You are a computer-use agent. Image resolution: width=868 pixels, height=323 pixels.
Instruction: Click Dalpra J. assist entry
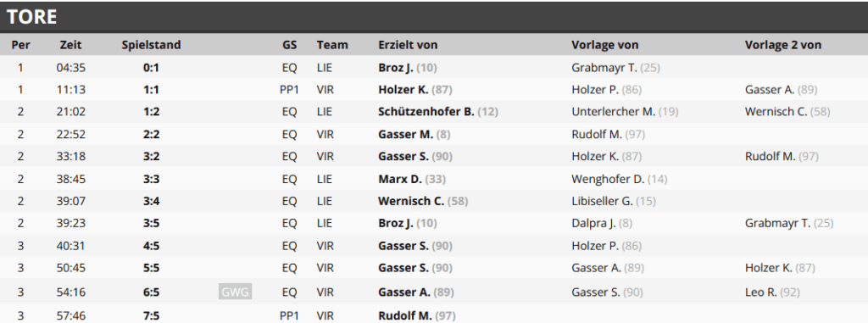coord(593,223)
